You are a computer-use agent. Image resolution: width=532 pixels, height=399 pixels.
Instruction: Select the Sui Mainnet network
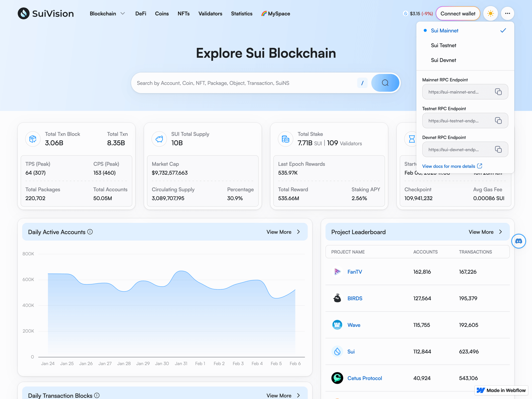point(465,31)
